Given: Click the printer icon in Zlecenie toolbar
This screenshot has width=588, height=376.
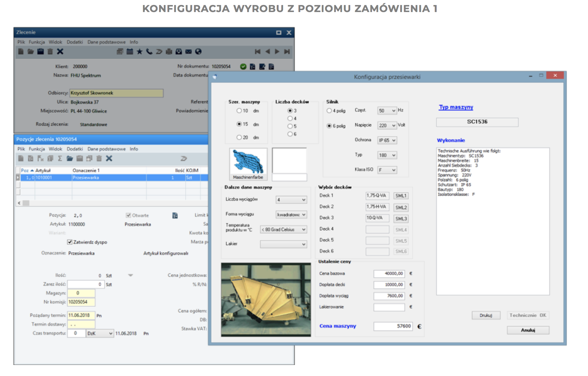Looking at the screenshot, I should click(168, 52).
